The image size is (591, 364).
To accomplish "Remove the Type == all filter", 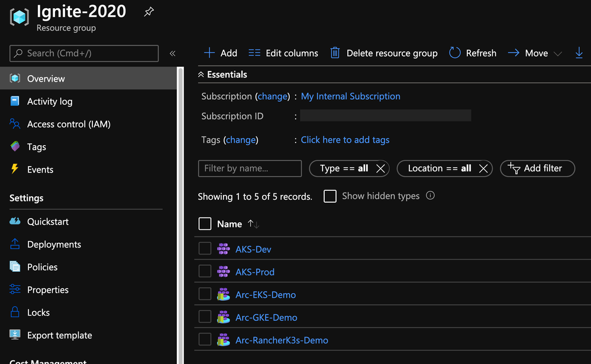I will tap(380, 168).
